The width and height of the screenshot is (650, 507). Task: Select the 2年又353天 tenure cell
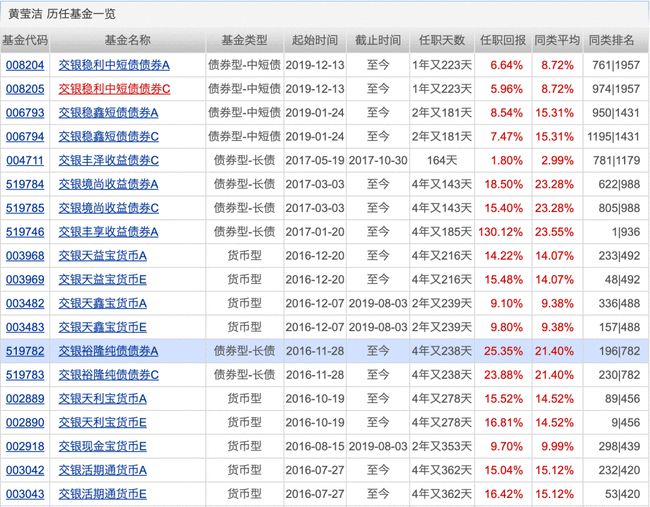coord(442,446)
